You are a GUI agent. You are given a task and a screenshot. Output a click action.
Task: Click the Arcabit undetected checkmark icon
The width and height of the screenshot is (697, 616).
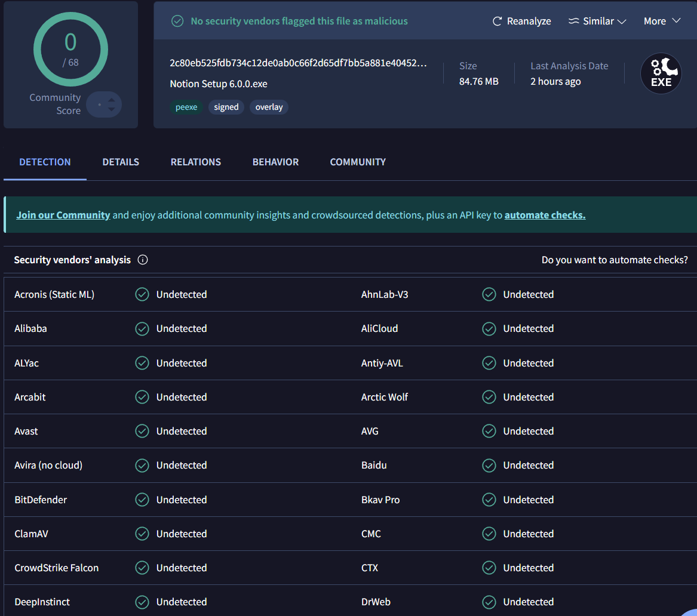pyautogui.click(x=142, y=397)
